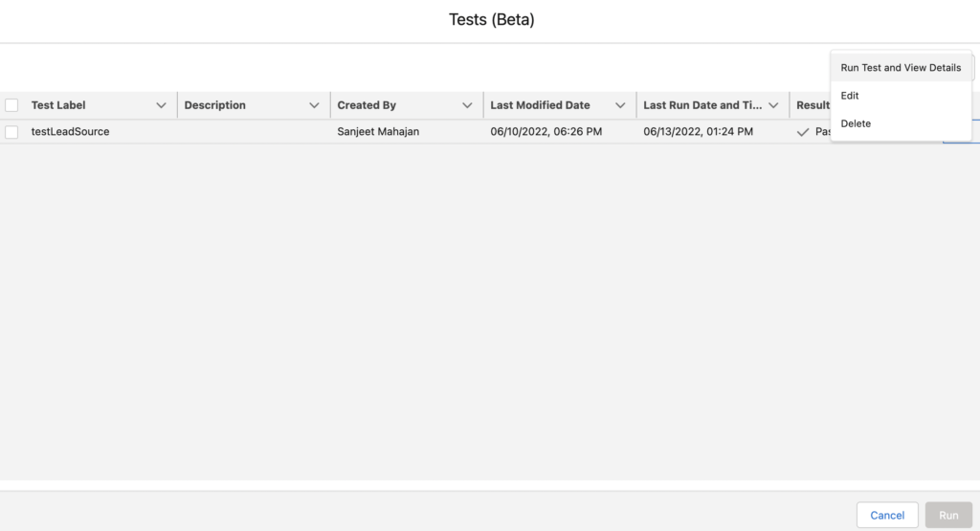Choose Run Test and View Details
The image size is (980, 531).
click(x=901, y=68)
